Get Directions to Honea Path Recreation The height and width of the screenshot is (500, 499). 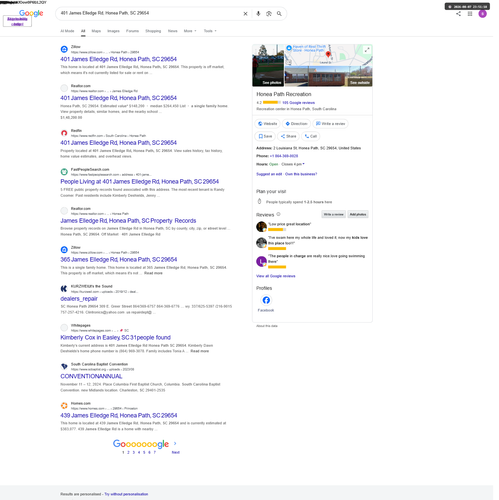(x=296, y=124)
